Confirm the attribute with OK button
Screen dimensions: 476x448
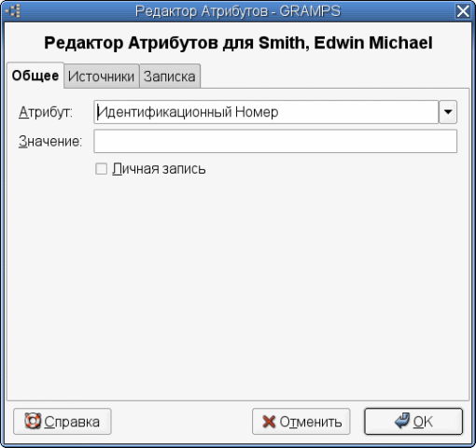coord(413,422)
